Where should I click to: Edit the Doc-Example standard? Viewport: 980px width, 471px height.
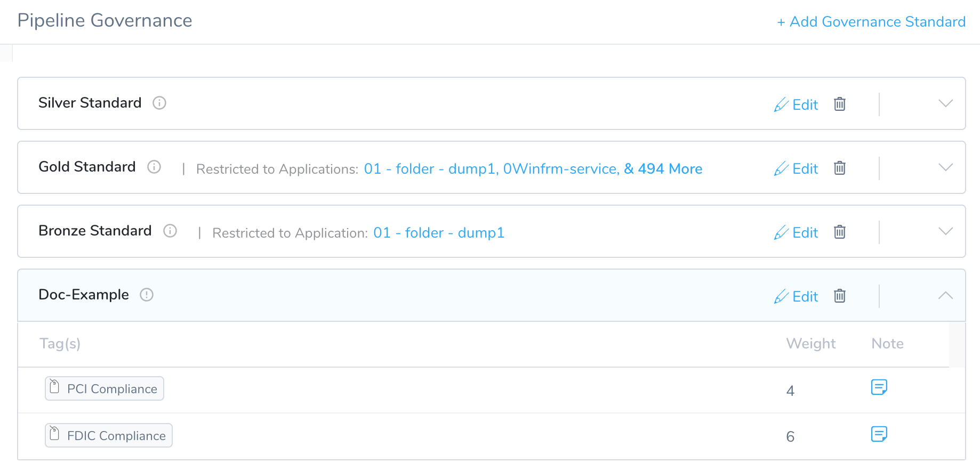point(796,296)
